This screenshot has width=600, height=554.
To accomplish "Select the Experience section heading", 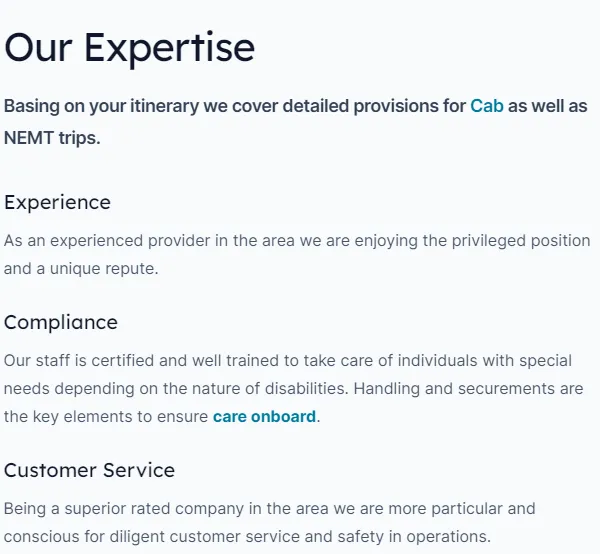I will (x=57, y=202).
